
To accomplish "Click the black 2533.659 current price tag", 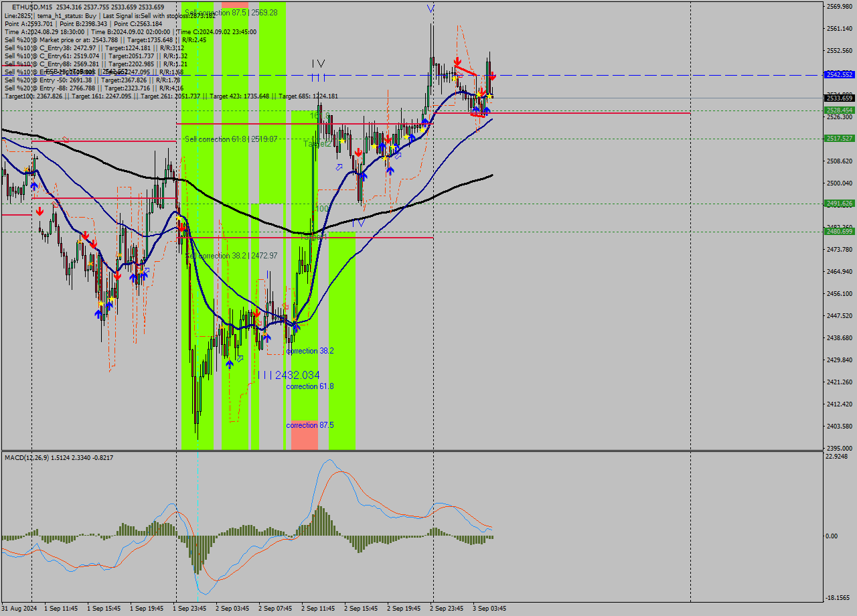I will [x=839, y=98].
